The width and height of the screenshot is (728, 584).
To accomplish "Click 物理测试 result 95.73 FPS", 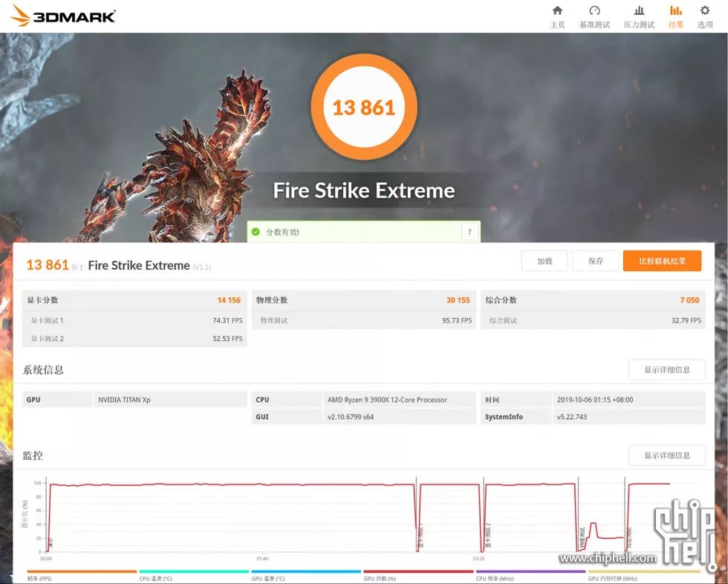I will tap(457, 320).
